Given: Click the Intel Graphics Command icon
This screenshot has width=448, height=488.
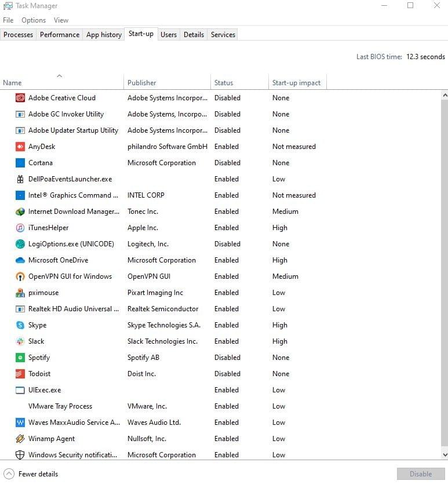Looking at the screenshot, I should pyautogui.click(x=20, y=195).
